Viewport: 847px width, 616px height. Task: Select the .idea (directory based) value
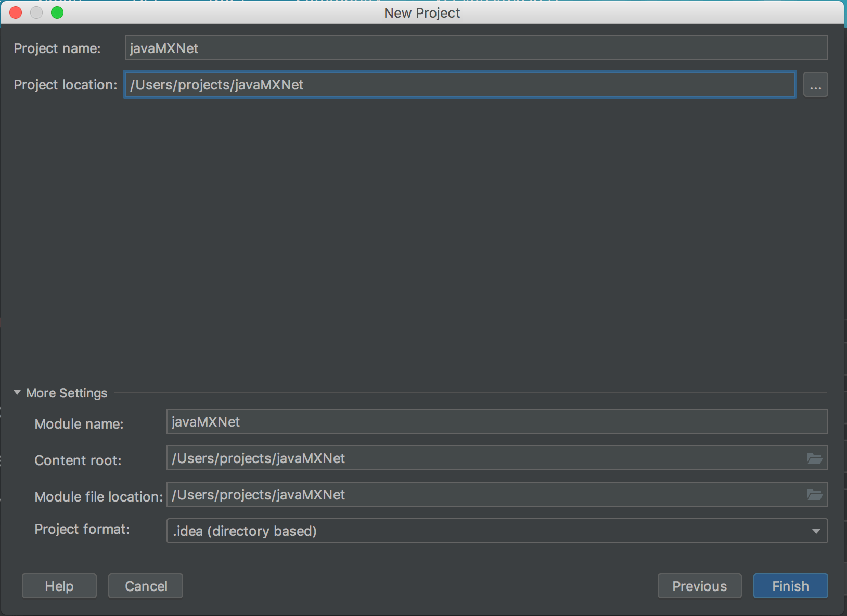tap(245, 531)
